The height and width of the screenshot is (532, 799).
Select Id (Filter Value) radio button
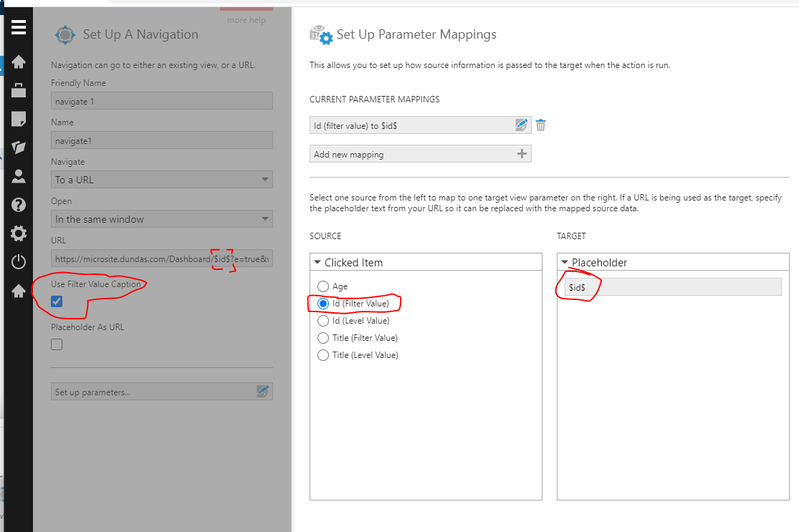coord(323,304)
